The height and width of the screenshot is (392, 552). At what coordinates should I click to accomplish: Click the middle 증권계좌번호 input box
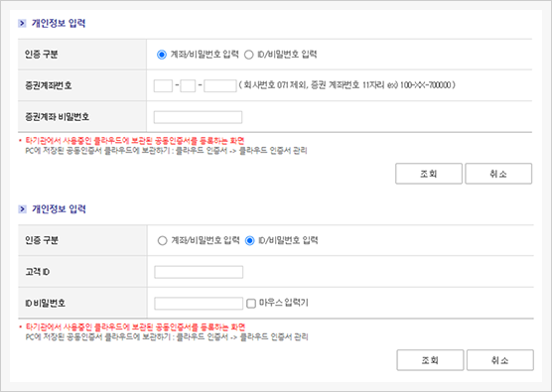pos(188,86)
